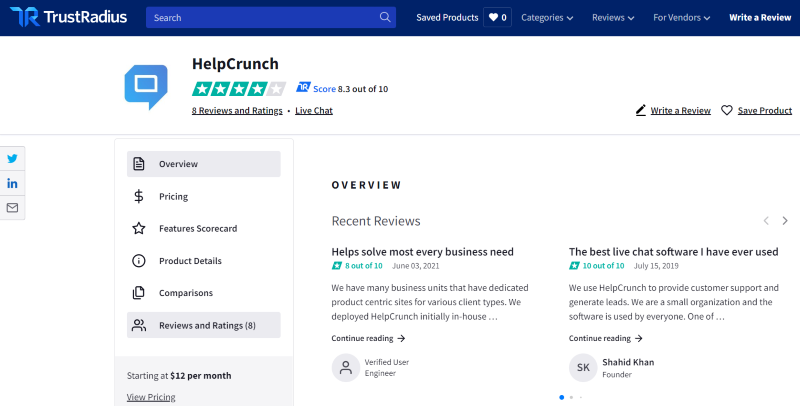This screenshot has width=800, height=406.
Task: Click the pencil Write a Review icon
Action: 641,110
